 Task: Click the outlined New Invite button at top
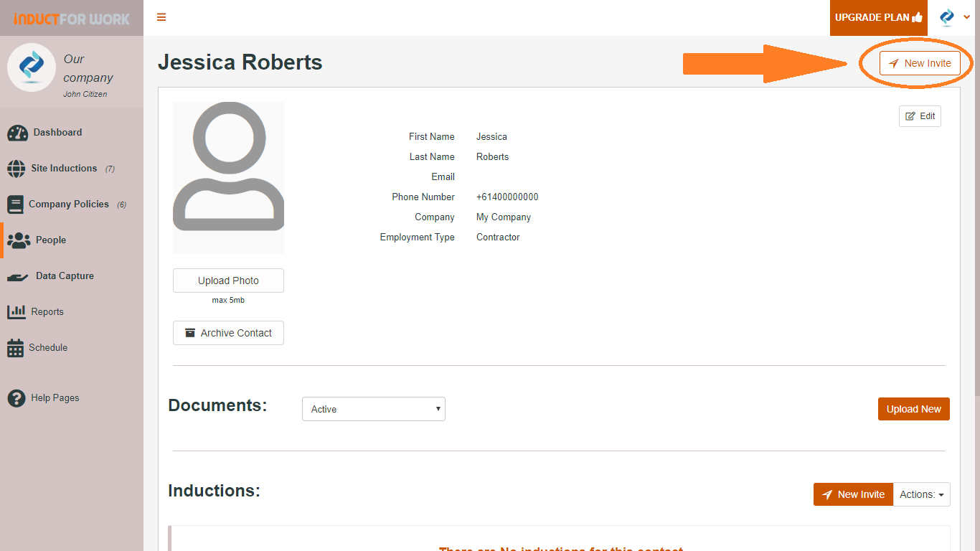coord(920,63)
